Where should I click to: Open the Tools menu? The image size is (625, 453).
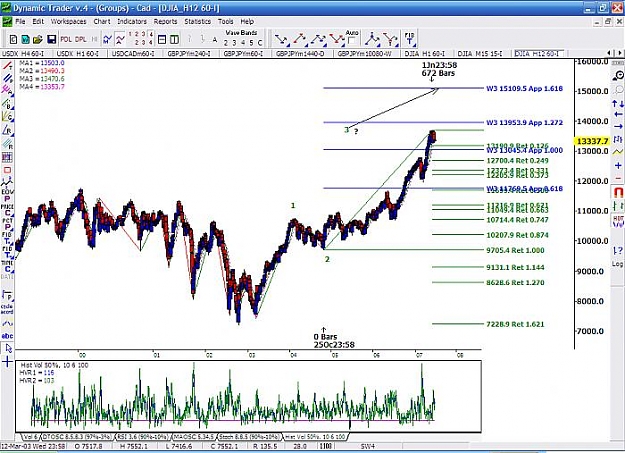point(225,22)
